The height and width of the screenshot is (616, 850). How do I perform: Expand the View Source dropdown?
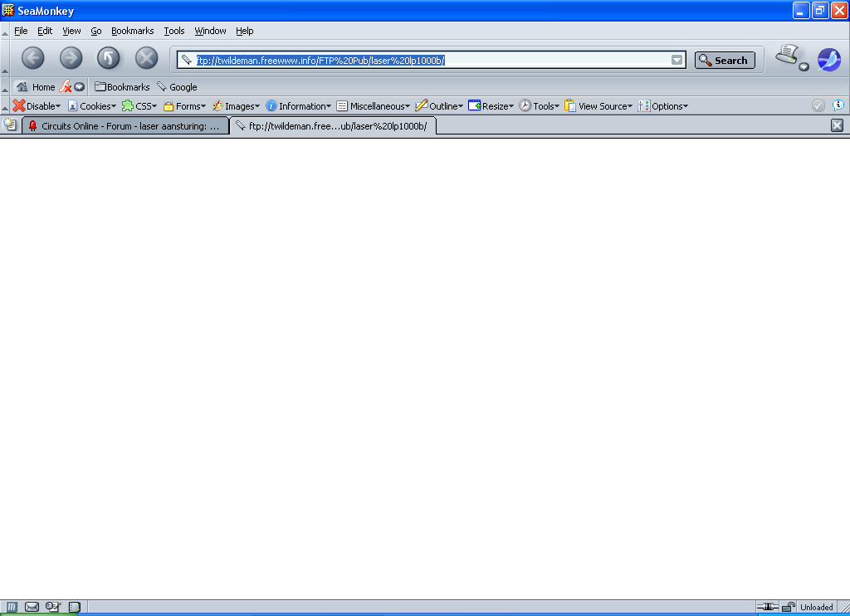(x=598, y=106)
